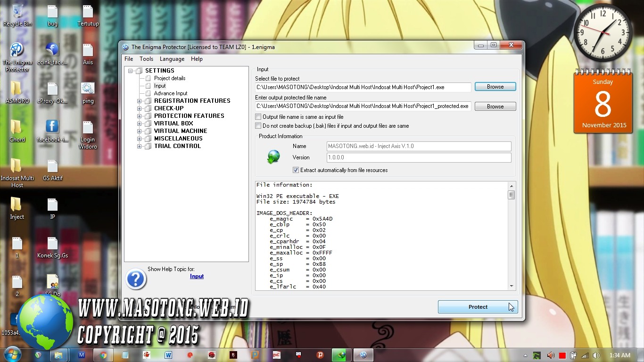
Task: Browse for the file to protect
Action: coord(495,87)
